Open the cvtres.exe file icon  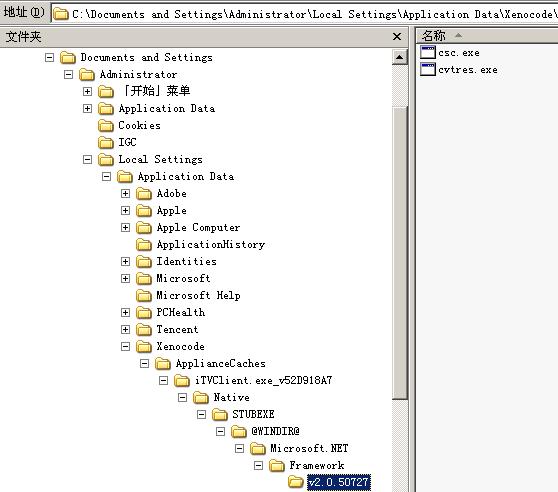[x=427, y=69]
